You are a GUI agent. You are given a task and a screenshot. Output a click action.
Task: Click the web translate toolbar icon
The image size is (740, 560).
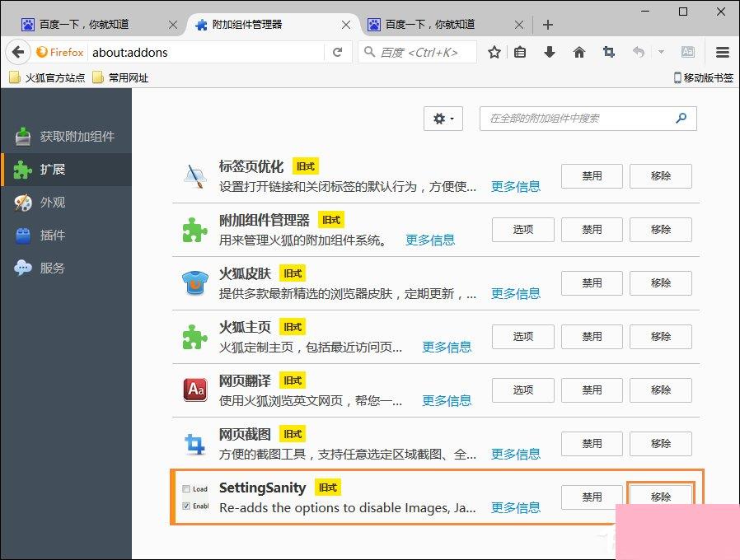click(x=688, y=53)
